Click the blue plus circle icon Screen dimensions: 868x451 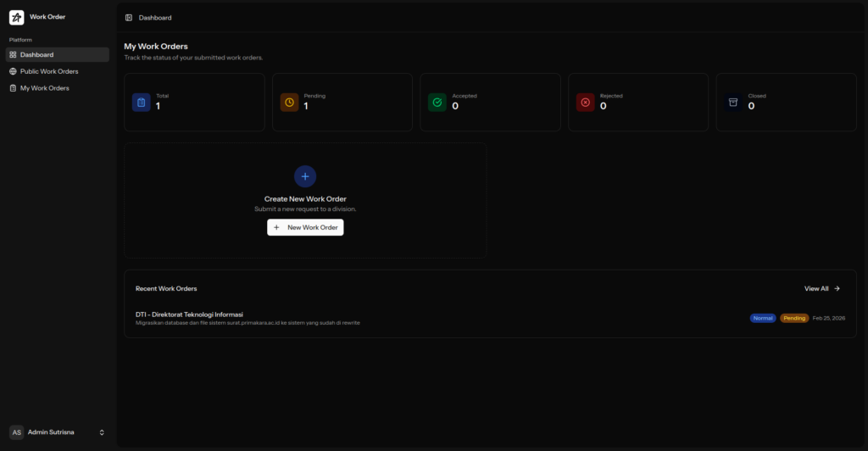305,176
